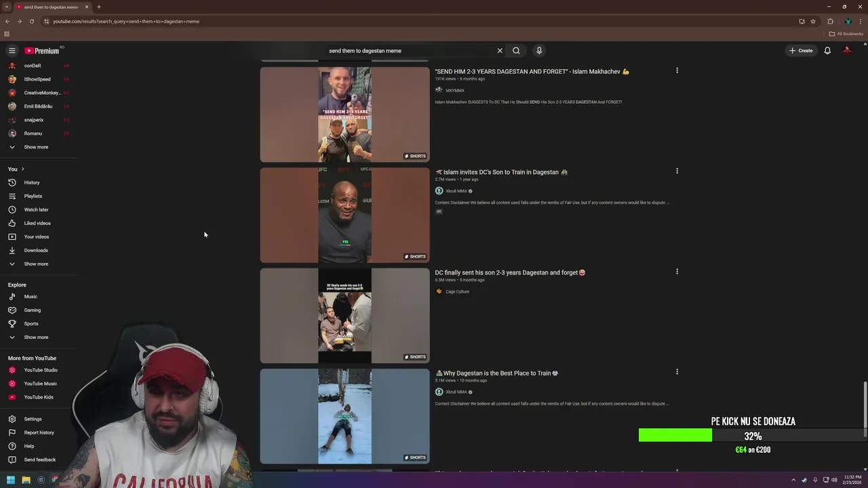Reload the page in Chrome
This screenshot has width=868, height=488.
tap(31, 21)
